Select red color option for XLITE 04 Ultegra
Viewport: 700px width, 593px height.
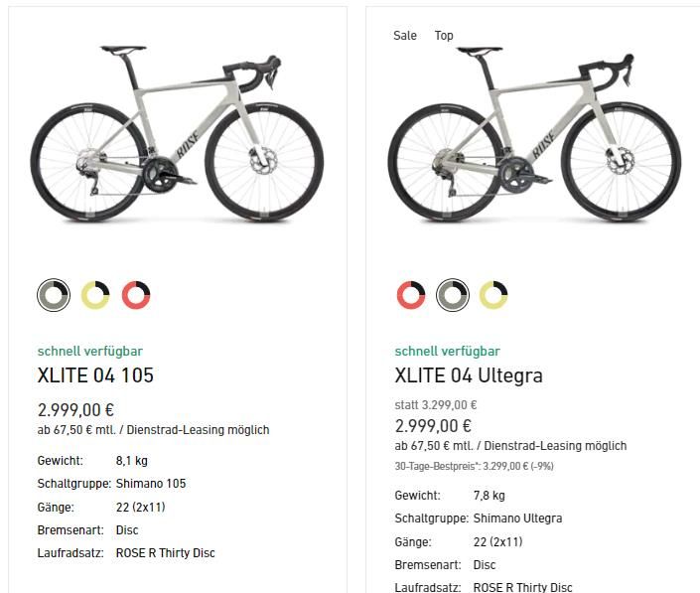pos(411,295)
